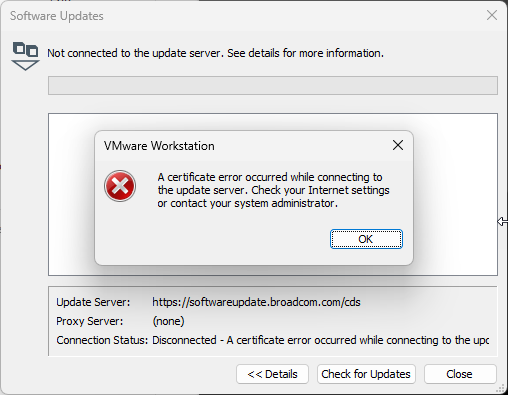Click the VMware Workstation dialog title
This screenshot has height=395, width=508.
[159, 146]
